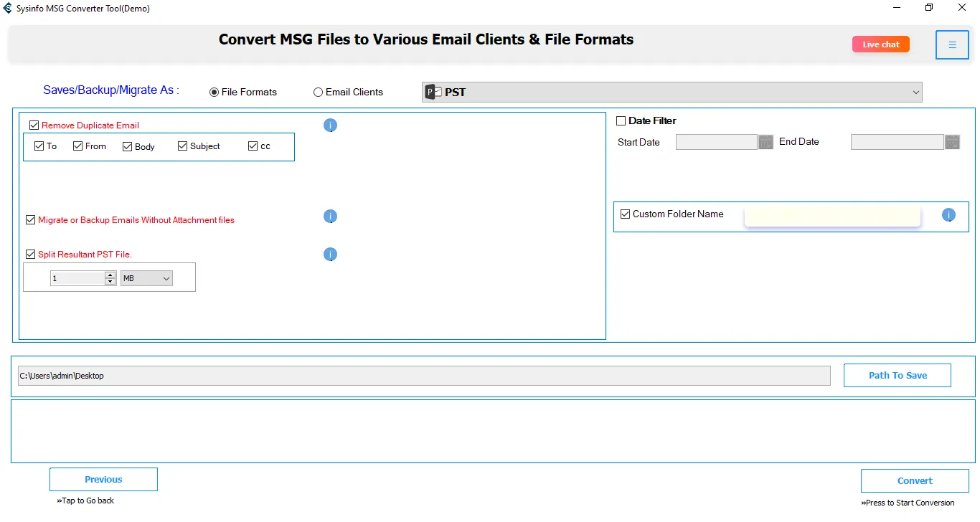The height and width of the screenshot is (522, 980).
Task: Click info icon beside Split Resultant PST
Action: click(x=330, y=255)
